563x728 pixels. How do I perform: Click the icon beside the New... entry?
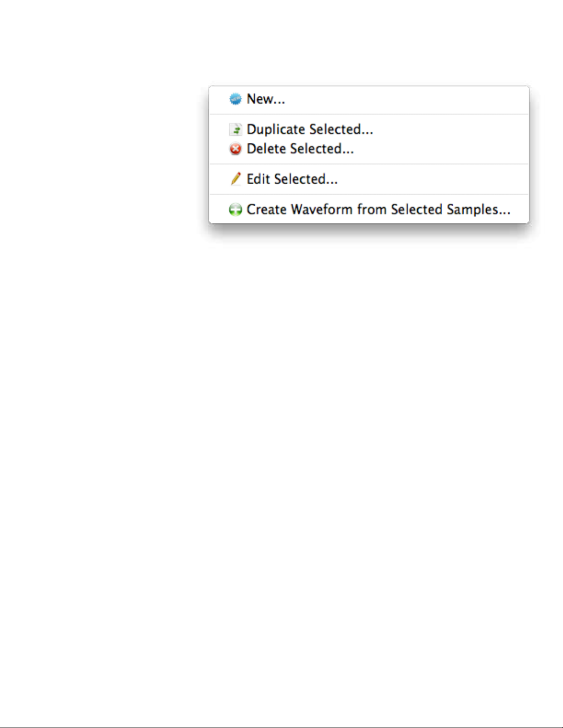(235, 99)
